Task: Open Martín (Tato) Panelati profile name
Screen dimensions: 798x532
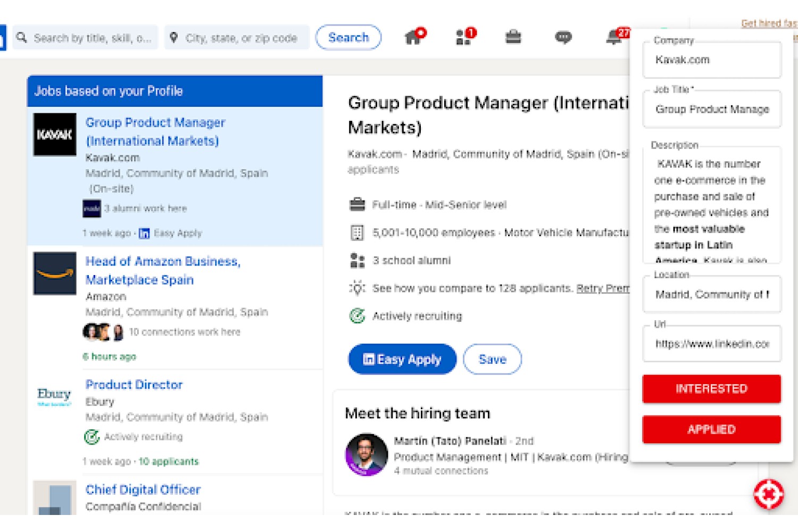Action: [450, 441]
